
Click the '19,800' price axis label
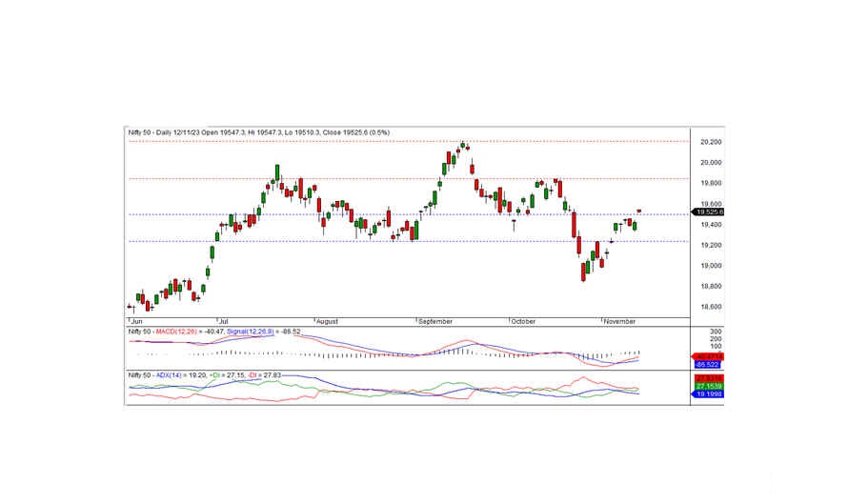click(x=711, y=183)
